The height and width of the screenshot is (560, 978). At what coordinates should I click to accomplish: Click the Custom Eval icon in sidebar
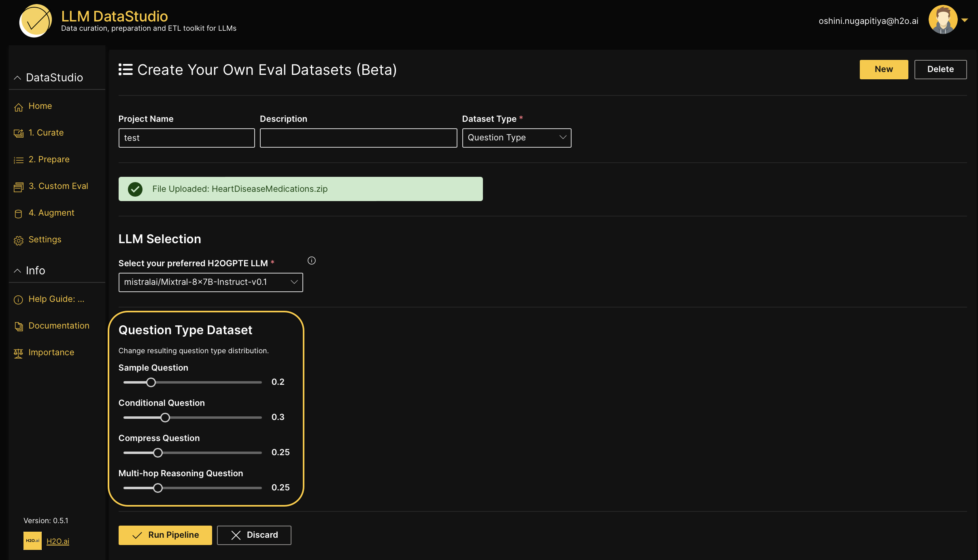click(x=18, y=187)
